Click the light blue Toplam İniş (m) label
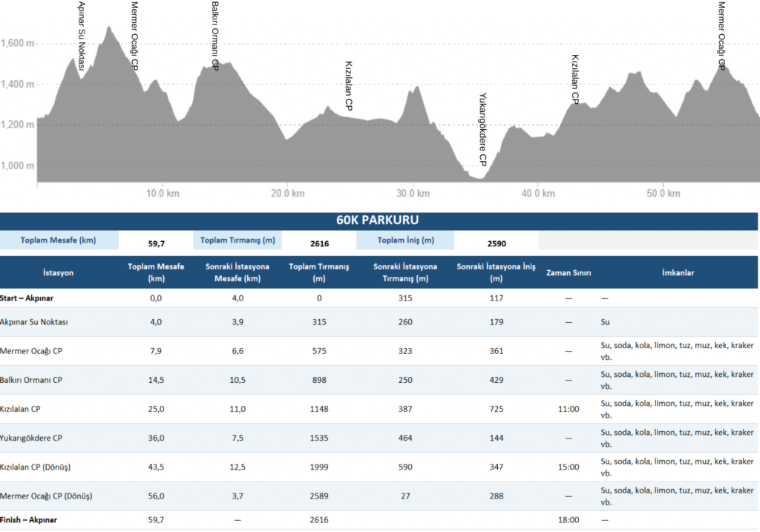The image size is (760, 532). pos(405,240)
